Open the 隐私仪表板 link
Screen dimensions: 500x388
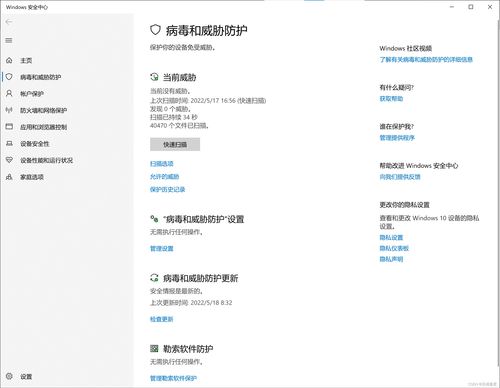tap(394, 248)
